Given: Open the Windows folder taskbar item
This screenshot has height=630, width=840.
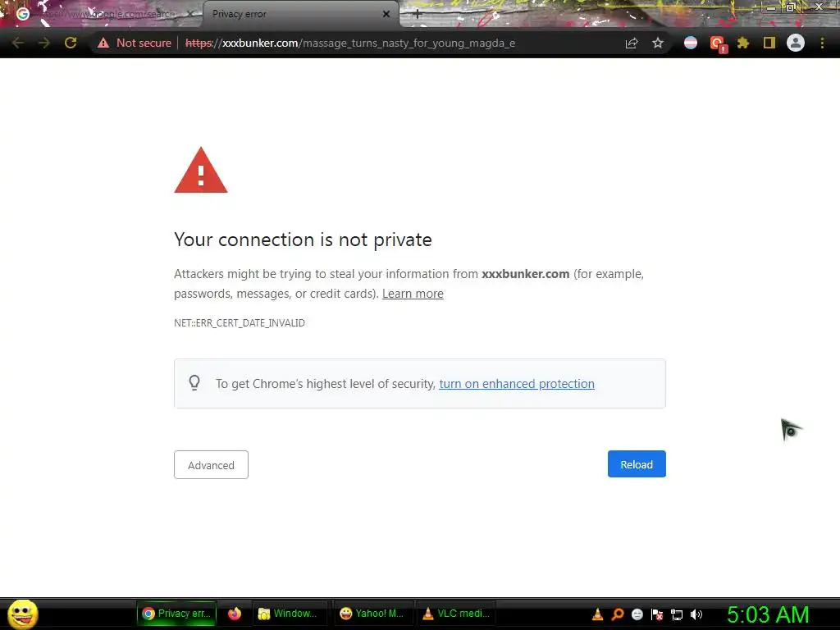Looking at the screenshot, I should coord(288,614).
